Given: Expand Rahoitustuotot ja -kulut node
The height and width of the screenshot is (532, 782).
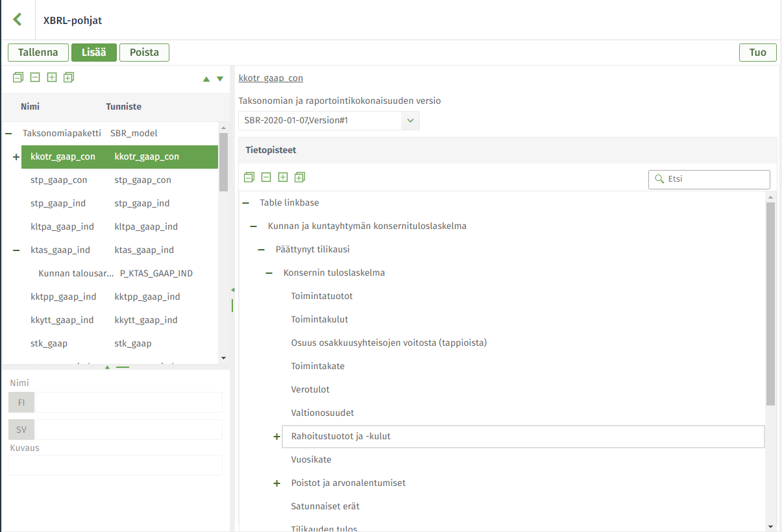Looking at the screenshot, I should [277, 437].
